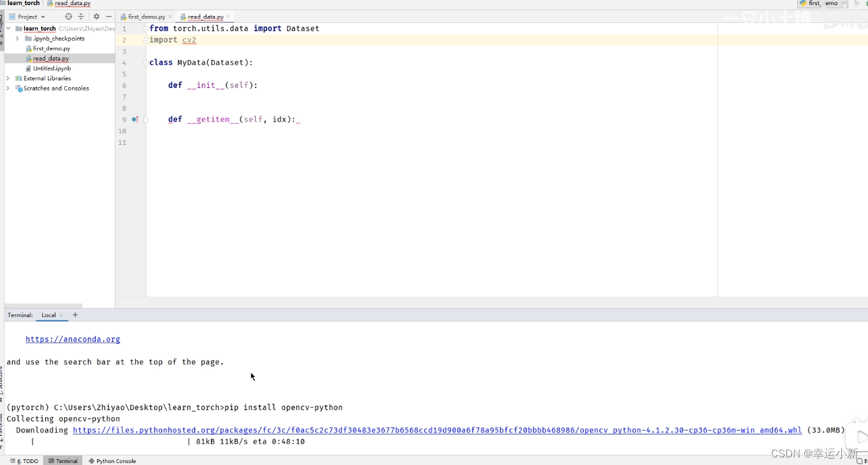The height and width of the screenshot is (465, 868).
Task: Switch to first_demo.py editor tab
Action: (146, 17)
